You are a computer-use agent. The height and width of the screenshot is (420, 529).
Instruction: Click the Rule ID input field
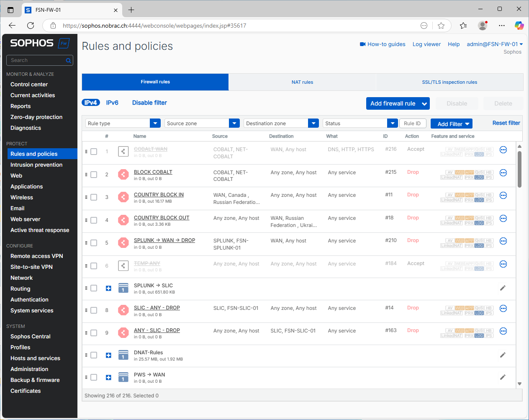(413, 123)
